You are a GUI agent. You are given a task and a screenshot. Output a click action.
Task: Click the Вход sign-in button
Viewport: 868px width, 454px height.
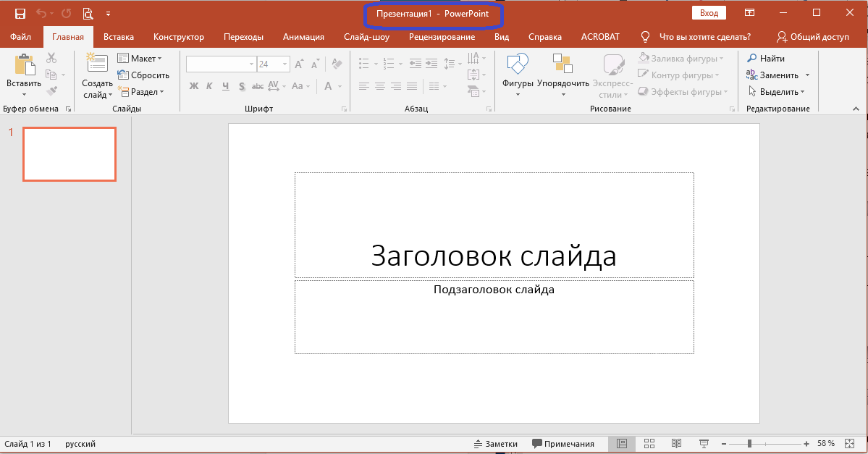pyautogui.click(x=709, y=13)
